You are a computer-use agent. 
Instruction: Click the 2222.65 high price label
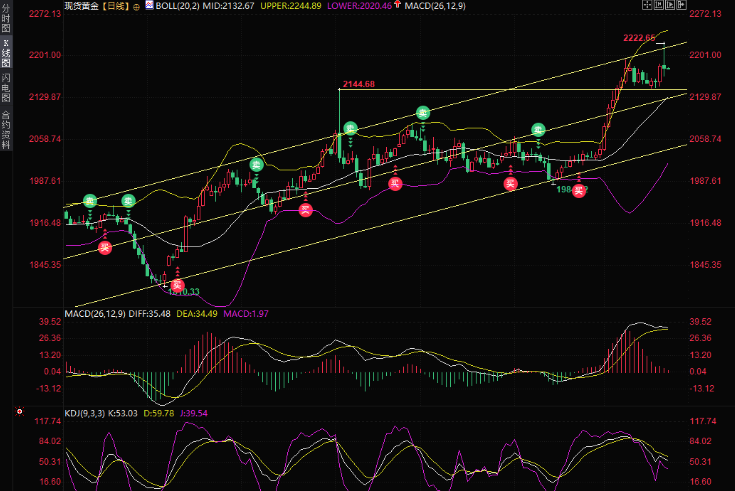pyautogui.click(x=639, y=38)
